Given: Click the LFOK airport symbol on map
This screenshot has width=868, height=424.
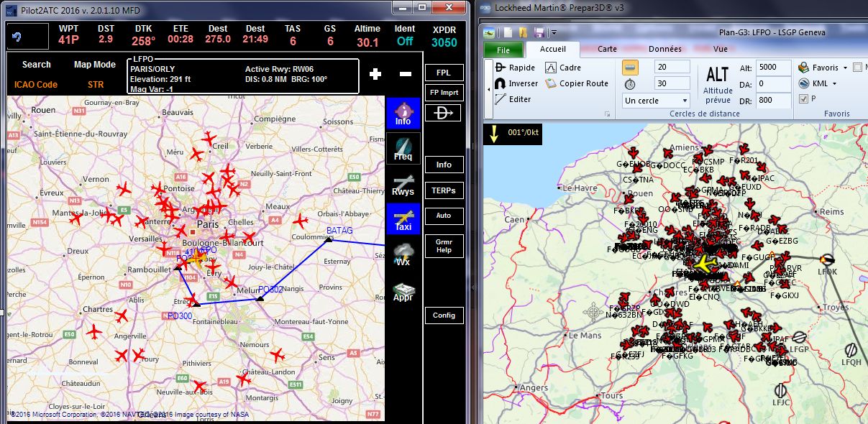Looking at the screenshot, I should coord(828,261).
